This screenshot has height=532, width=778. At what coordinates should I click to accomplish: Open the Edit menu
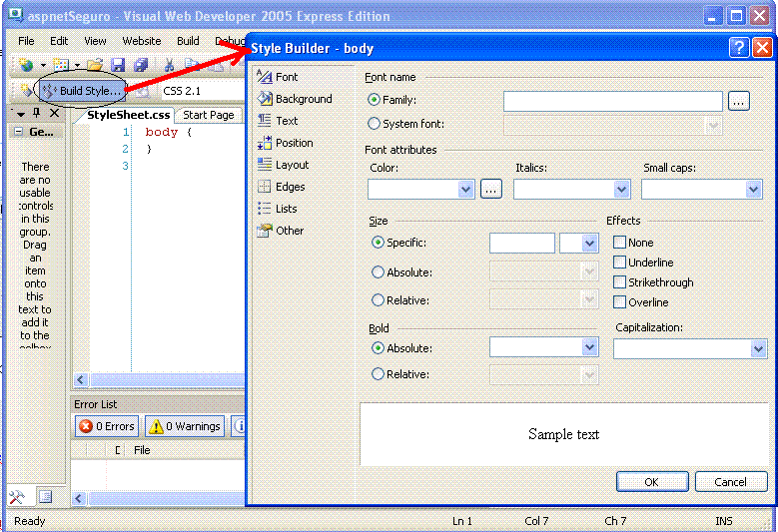point(59,41)
